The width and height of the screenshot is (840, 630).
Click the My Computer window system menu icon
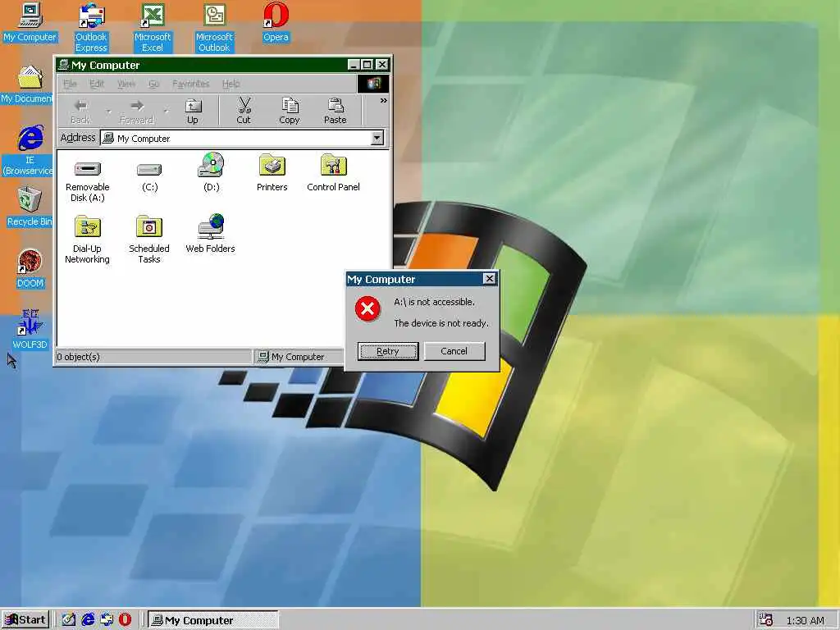(x=63, y=65)
